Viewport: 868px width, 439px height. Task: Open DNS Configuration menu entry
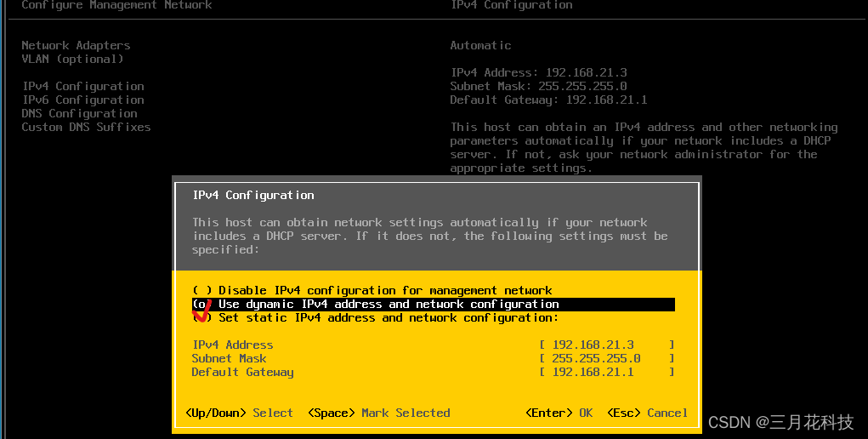pyautogui.click(x=79, y=114)
